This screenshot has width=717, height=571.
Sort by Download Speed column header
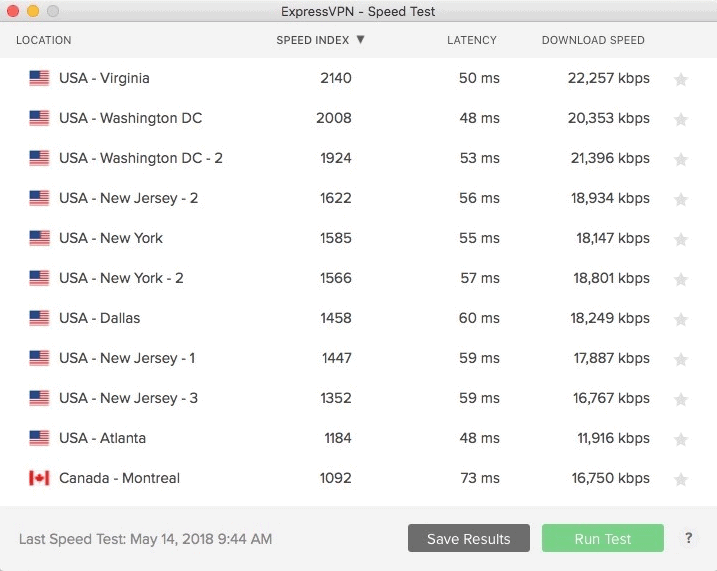tap(593, 40)
